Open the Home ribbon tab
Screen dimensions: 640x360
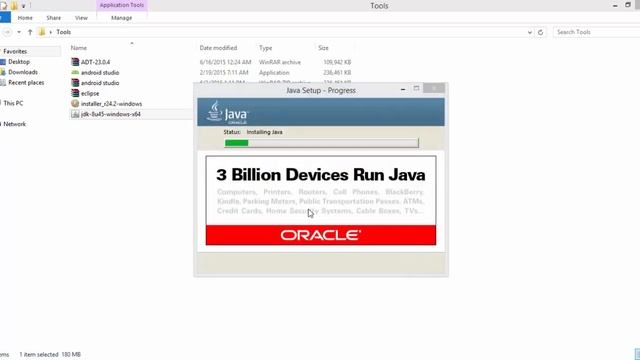coord(25,18)
